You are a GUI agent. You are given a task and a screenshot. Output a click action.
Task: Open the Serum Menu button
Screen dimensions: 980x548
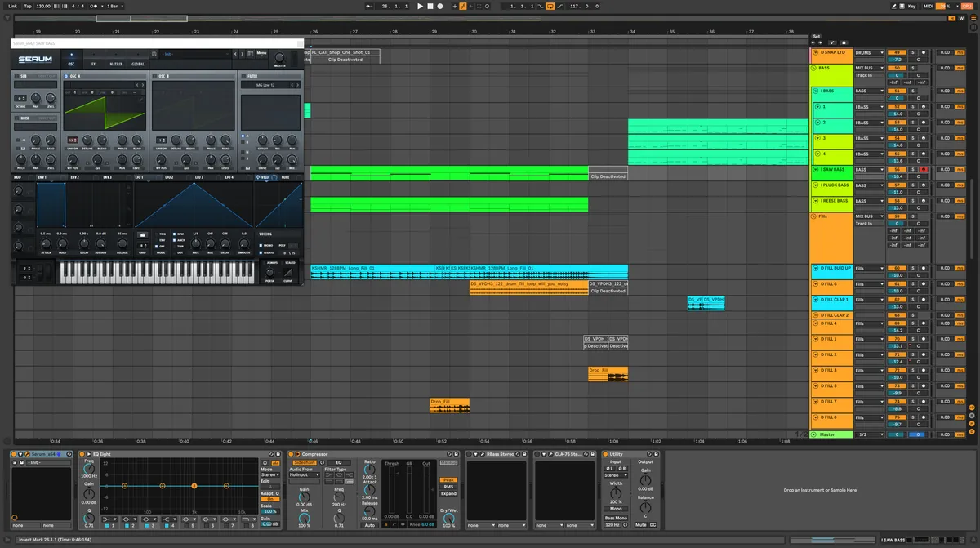[x=261, y=53]
